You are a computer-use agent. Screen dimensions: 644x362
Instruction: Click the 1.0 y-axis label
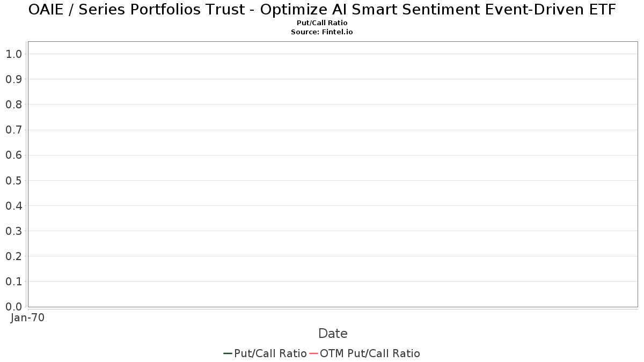coord(13,54)
